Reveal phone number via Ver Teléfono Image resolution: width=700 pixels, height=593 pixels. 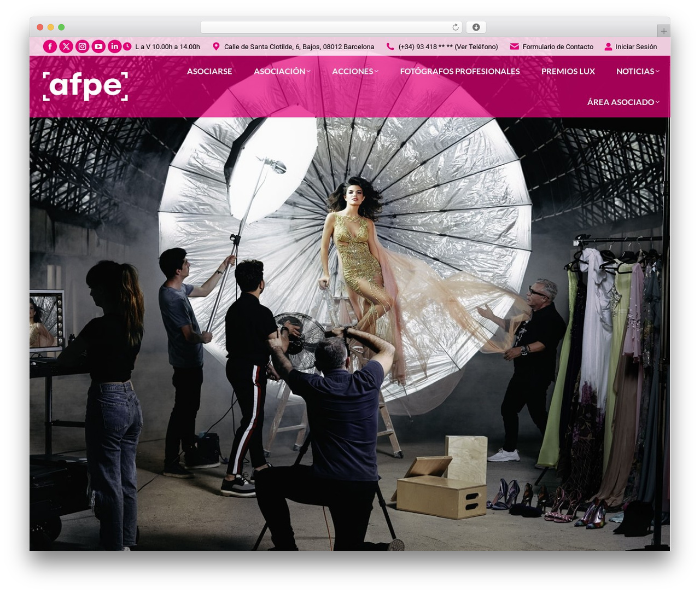tap(476, 46)
